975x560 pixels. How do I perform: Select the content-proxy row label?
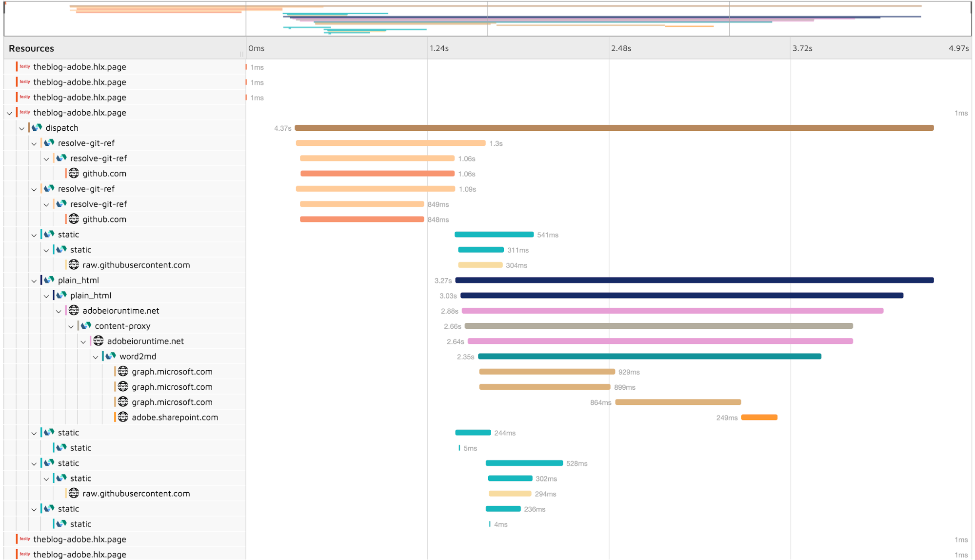tap(122, 326)
